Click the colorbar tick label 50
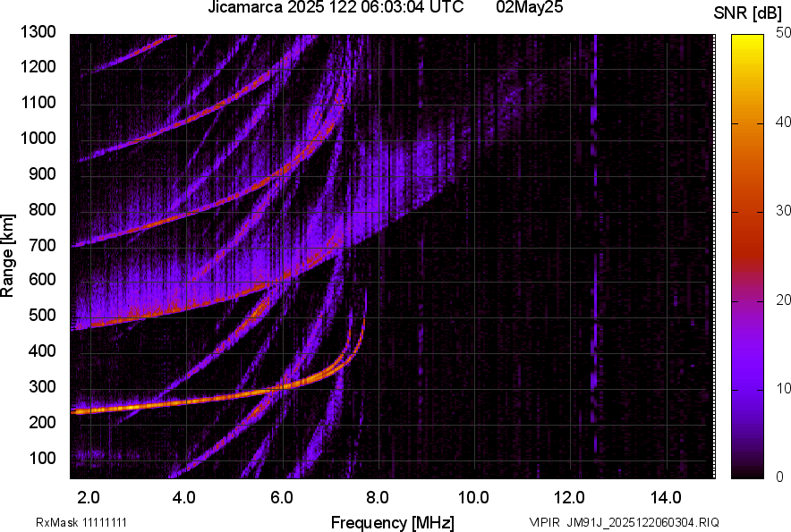 coord(783,33)
